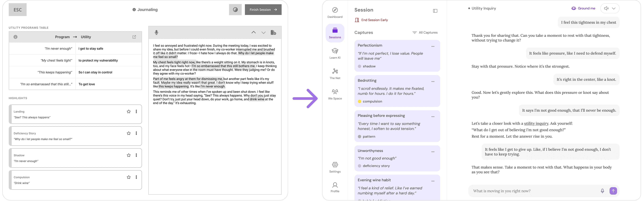The width and height of the screenshot is (644, 201).
Task: Click the down chevron in journal editor toolbar
Action: (263, 33)
